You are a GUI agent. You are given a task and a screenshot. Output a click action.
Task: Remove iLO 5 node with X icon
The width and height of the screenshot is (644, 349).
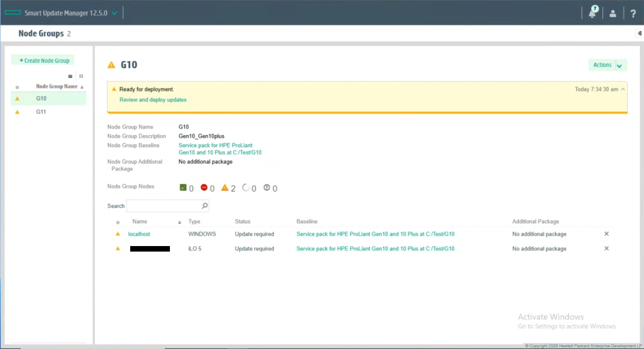606,249
